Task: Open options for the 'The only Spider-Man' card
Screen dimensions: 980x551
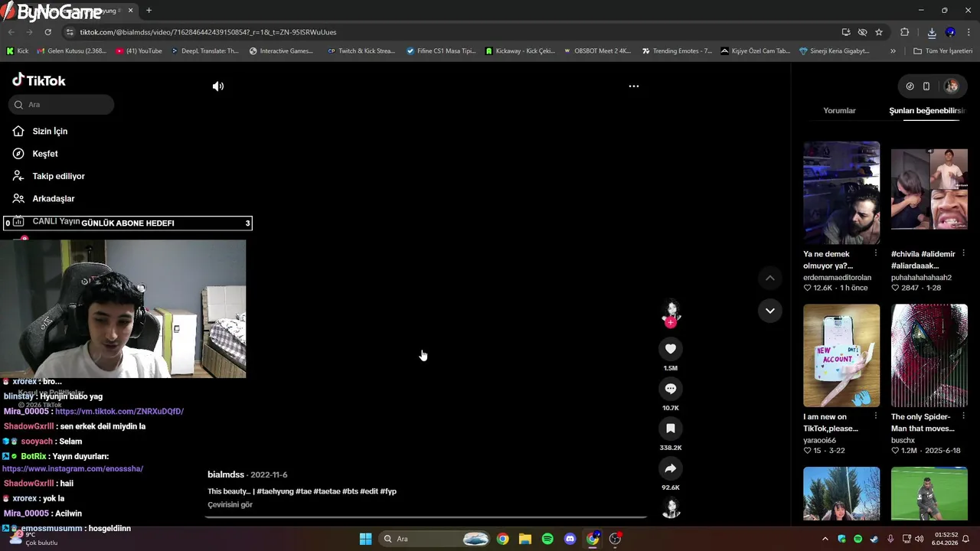Action: (963, 416)
